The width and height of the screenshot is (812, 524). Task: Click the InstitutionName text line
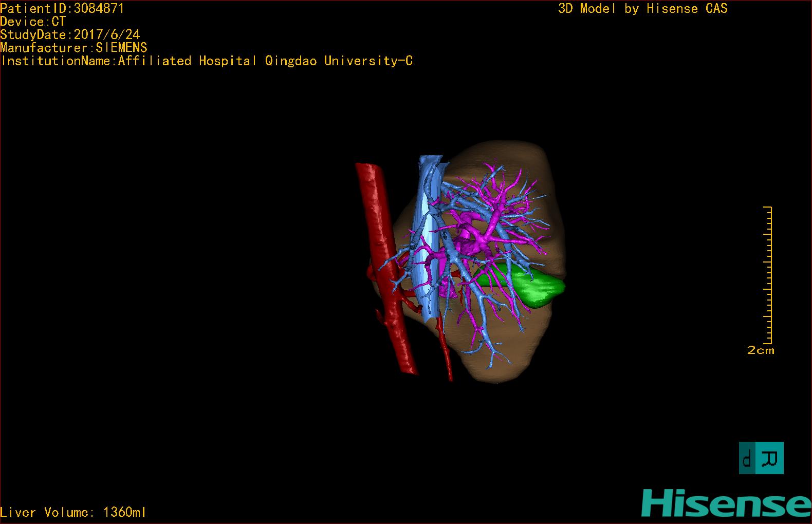click(x=207, y=61)
